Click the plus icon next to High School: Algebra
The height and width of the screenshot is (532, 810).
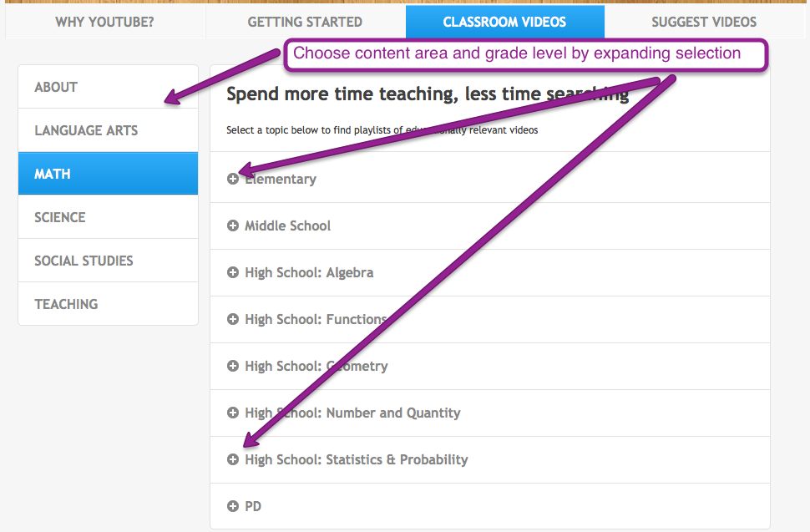[232, 272]
